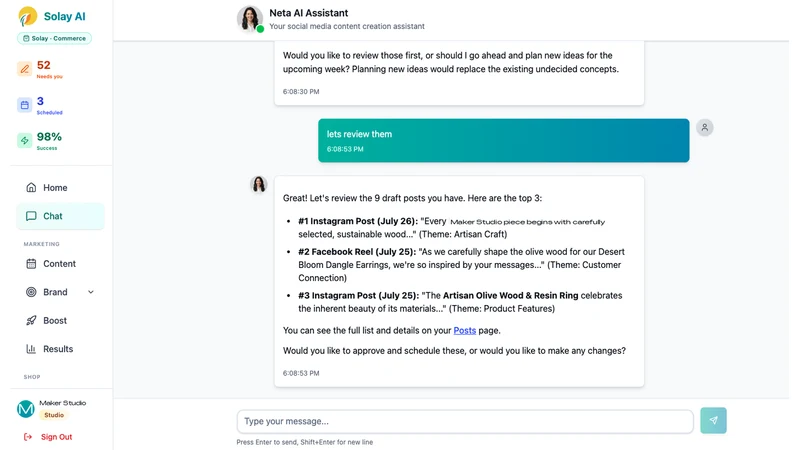Click the green online status dot

pyautogui.click(x=260, y=29)
